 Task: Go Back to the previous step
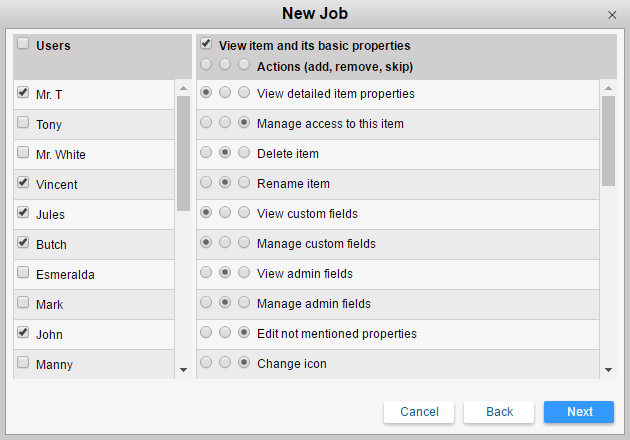point(499,412)
